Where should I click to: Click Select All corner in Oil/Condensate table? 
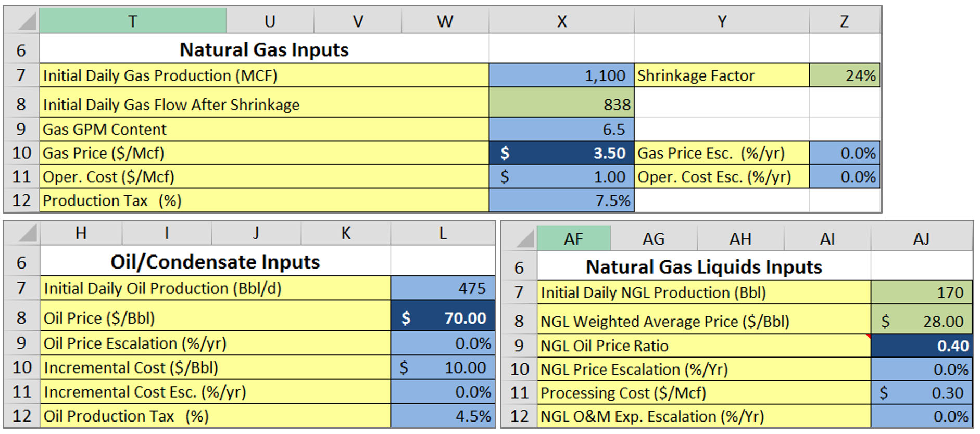tap(22, 234)
